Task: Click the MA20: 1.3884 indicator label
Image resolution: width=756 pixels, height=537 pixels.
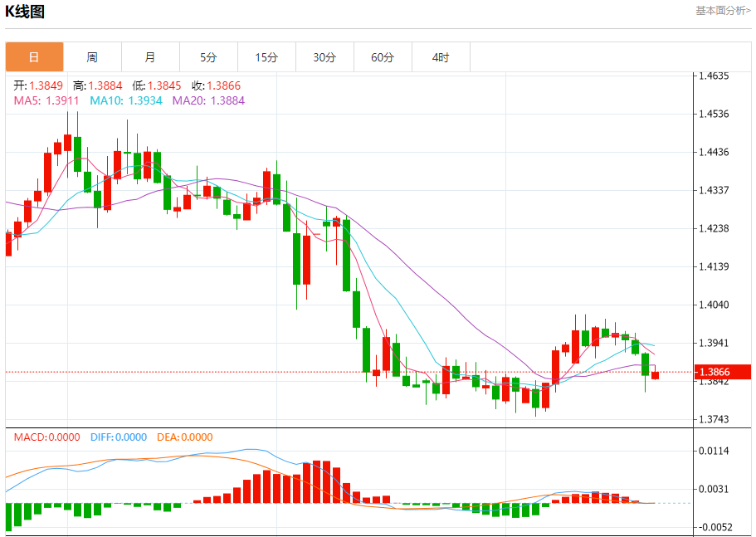Action: pos(209,100)
